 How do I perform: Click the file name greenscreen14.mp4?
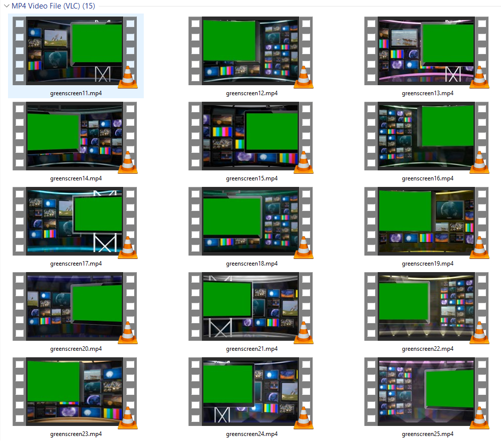click(76, 178)
